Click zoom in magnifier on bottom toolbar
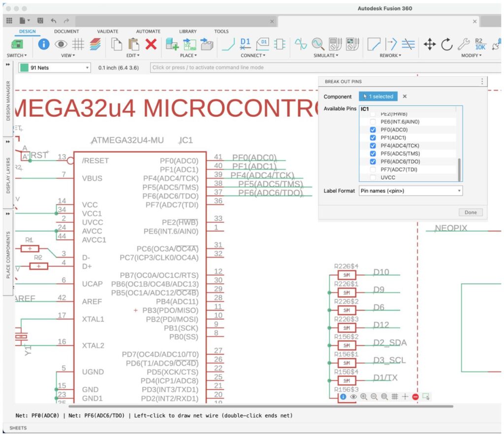The width and height of the screenshot is (504, 434). (x=364, y=397)
